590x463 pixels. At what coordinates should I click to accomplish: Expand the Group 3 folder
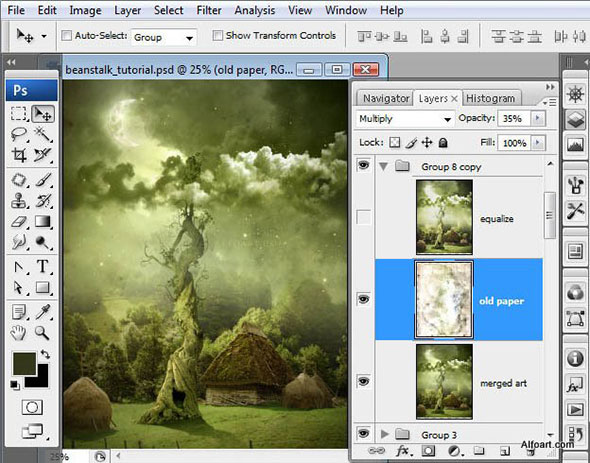tap(384, 434)
